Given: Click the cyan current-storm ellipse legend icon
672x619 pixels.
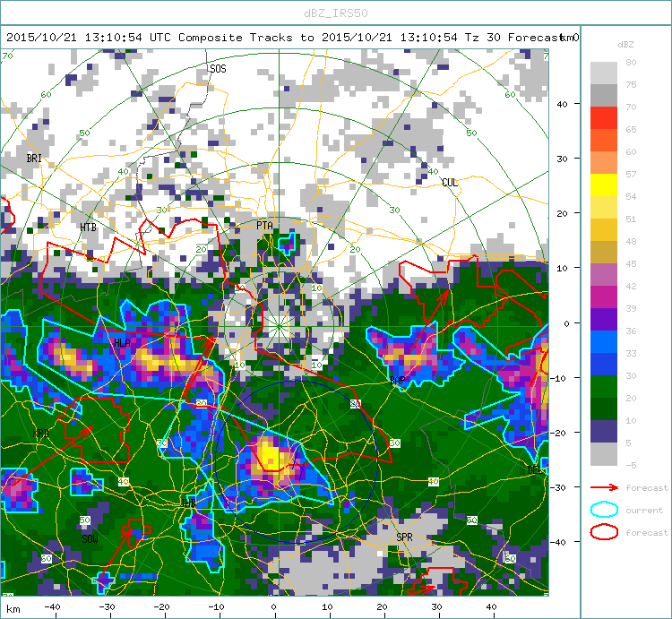Looking at the screenshot, I should click(604, 510).
